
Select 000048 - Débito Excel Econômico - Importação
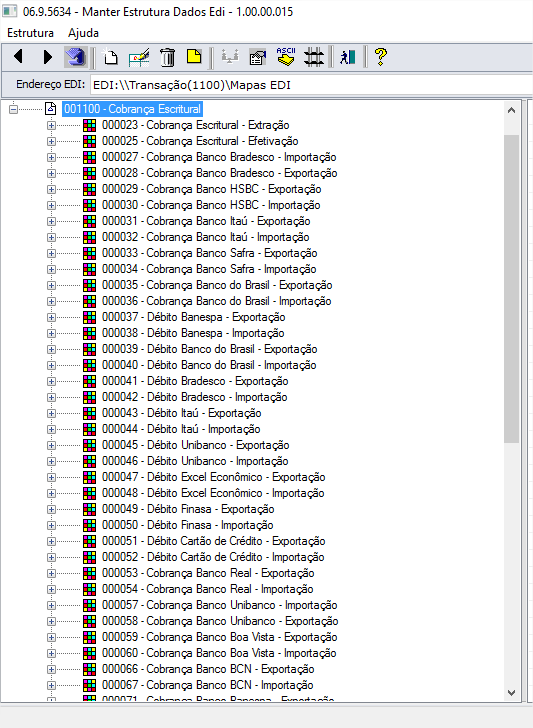(x=213, y=494)
